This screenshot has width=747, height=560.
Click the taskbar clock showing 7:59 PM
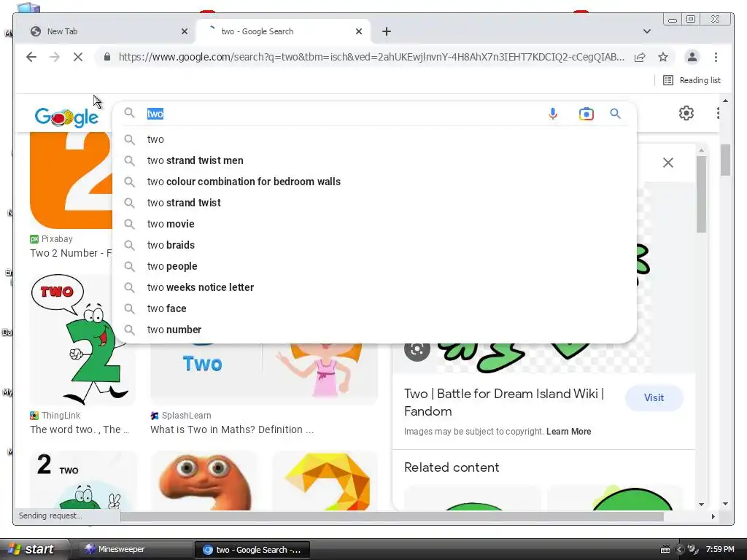click(x=720, y=550)
